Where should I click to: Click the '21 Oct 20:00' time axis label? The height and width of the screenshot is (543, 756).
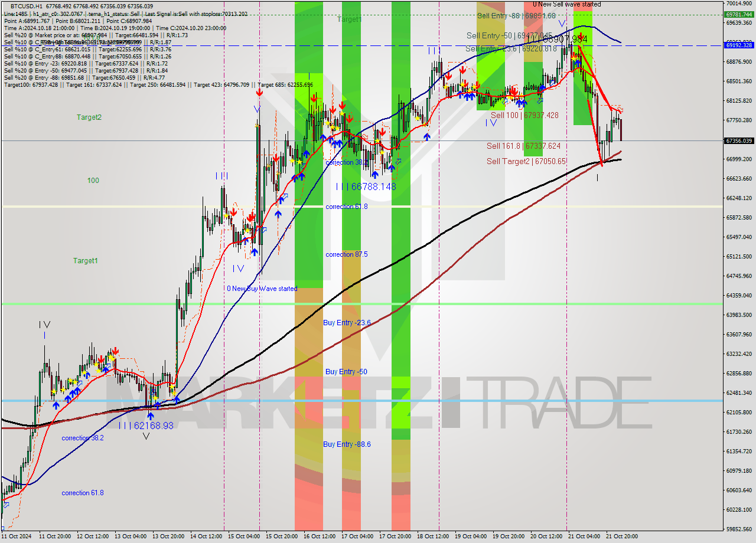tap(622, 537)
